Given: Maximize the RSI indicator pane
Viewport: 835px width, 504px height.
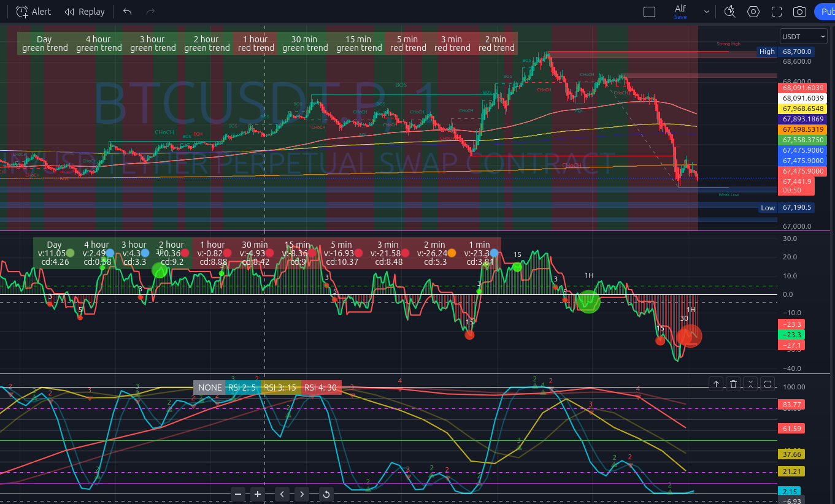Looking at the screenshot, I should point(768,384).
